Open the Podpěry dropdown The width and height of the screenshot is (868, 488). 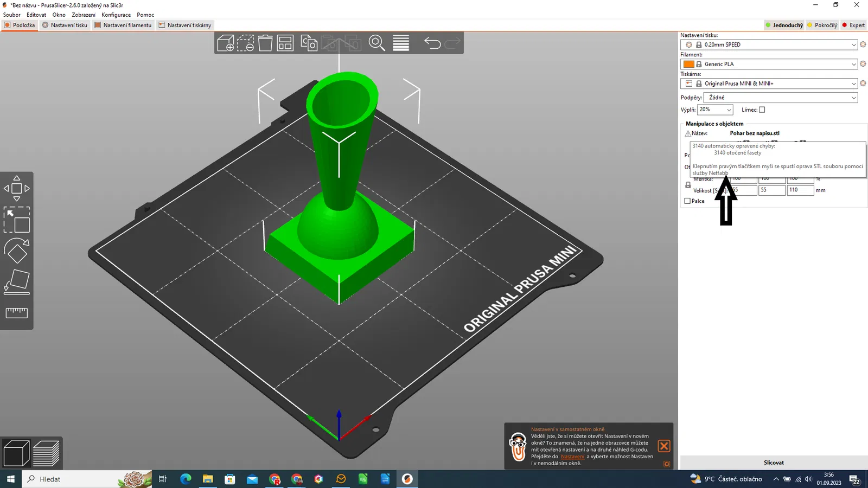point(781,98)
